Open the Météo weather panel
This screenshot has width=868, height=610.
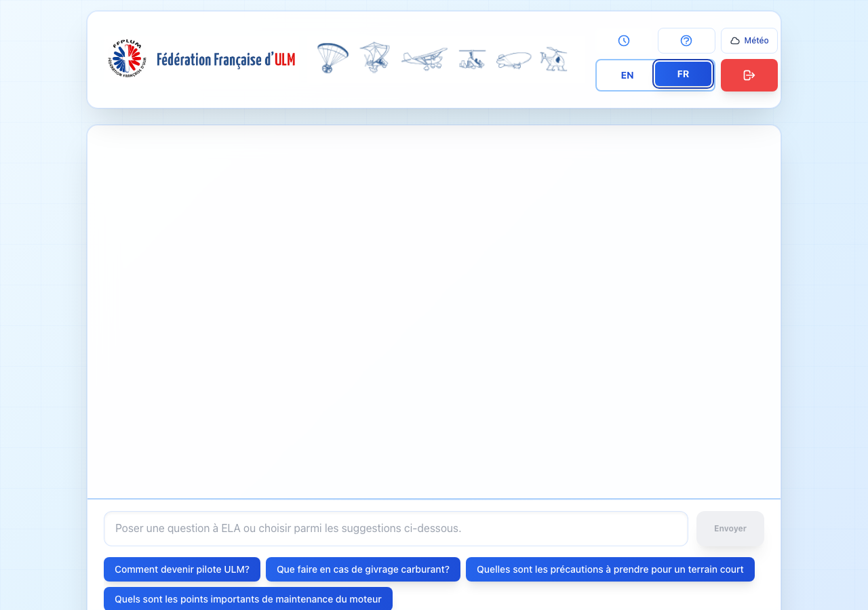pyautogui.click(x=749, y=41)
